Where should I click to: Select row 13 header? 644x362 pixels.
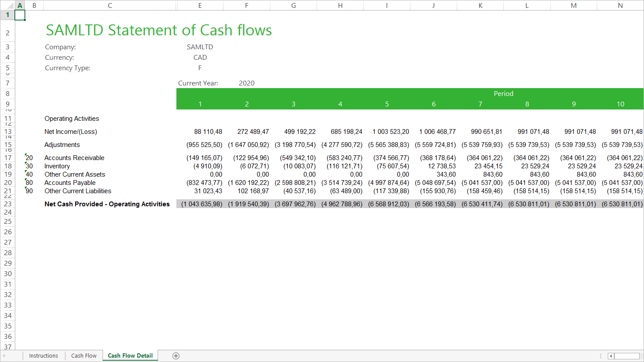pos(7,132)
